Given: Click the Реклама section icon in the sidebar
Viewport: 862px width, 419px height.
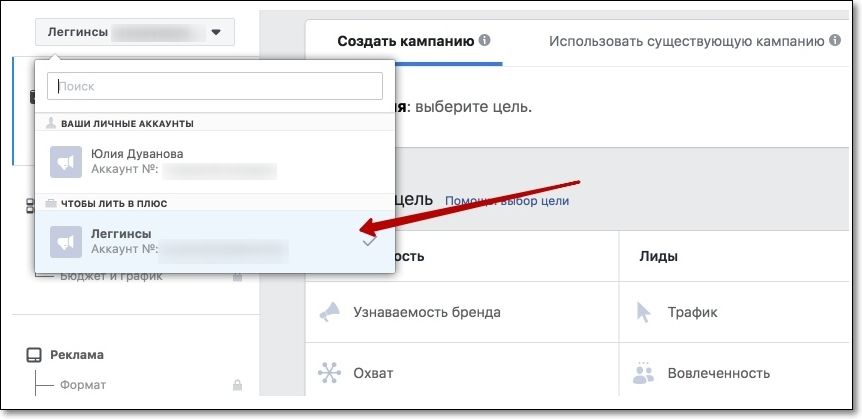Looking at the screenshot, I should (x=34, y=355).
